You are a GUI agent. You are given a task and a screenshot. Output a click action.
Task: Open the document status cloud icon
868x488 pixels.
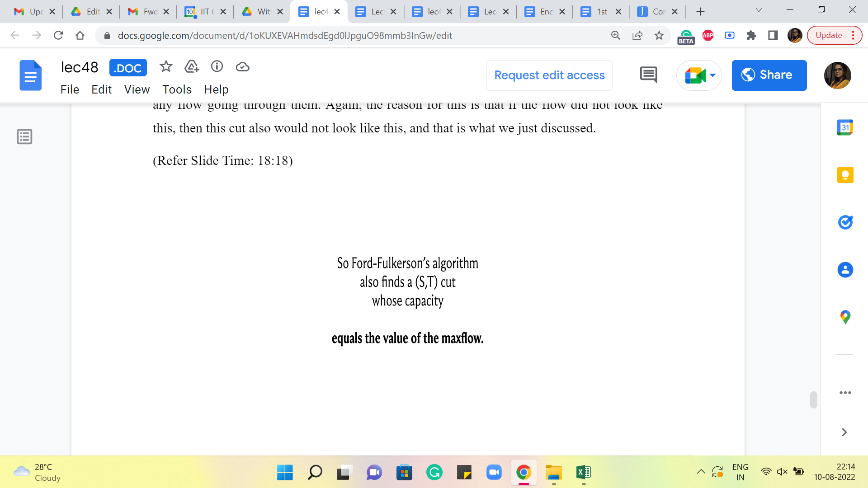[242, 67]
